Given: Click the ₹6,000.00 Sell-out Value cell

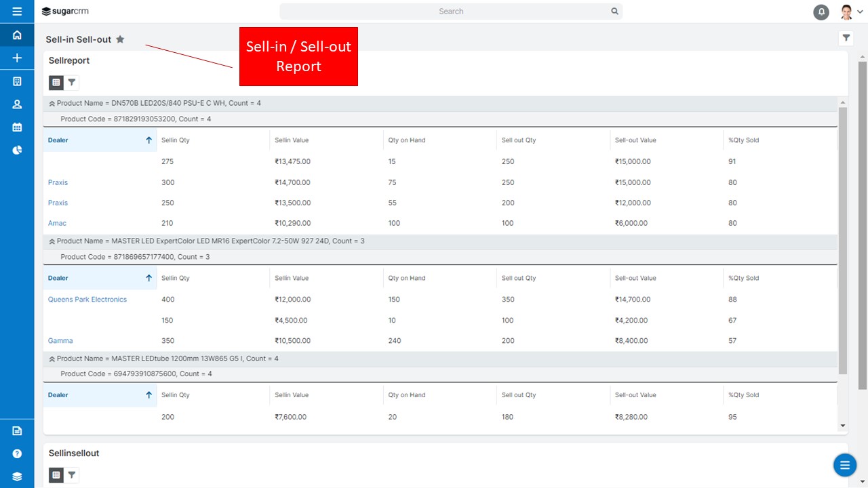Looking at the screenshot, I should tap(631, 223).
